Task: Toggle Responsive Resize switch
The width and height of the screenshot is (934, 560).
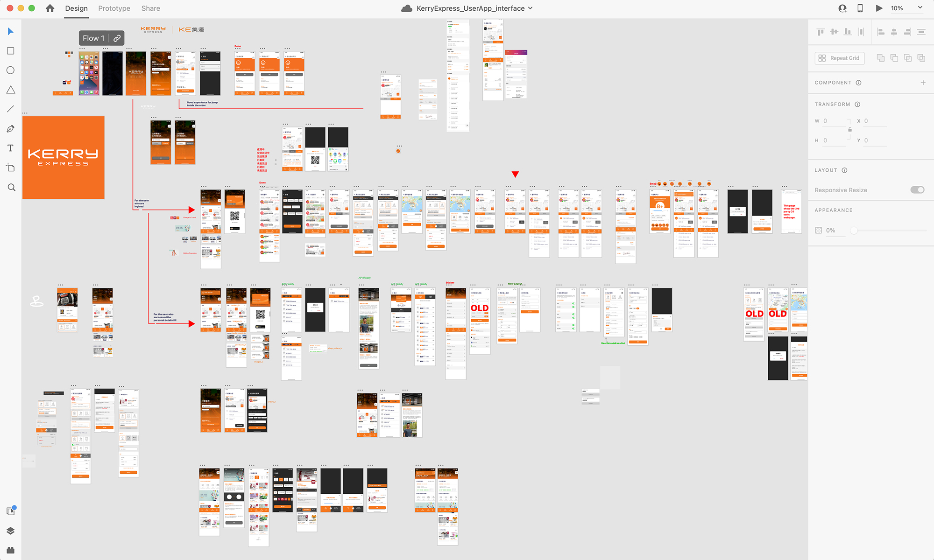Action: [x=920, y=190]
